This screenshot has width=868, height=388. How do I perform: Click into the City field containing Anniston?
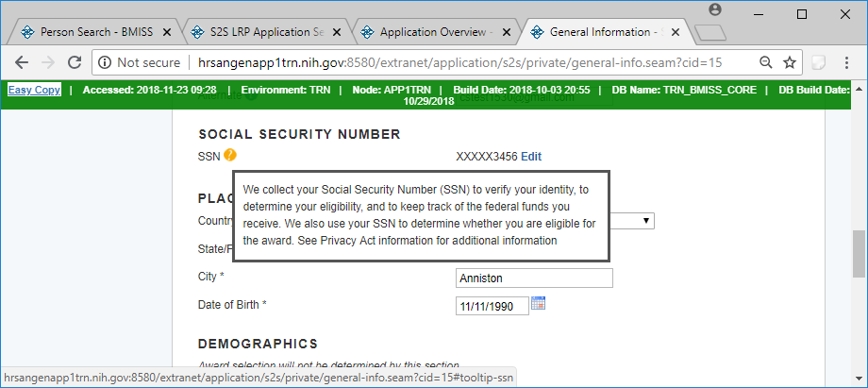click(533, 278)
